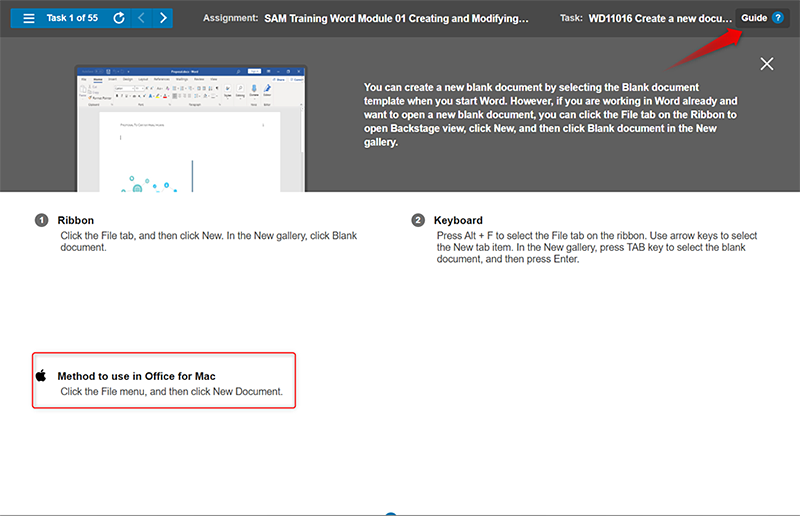Close the guide panel with X

click(767, 64)
